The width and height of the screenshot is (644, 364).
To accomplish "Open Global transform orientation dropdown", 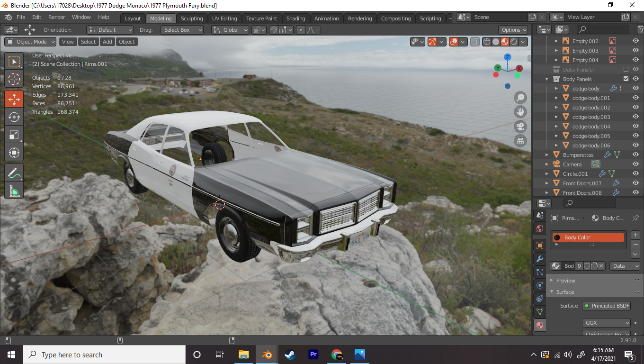I will point(230,30).
